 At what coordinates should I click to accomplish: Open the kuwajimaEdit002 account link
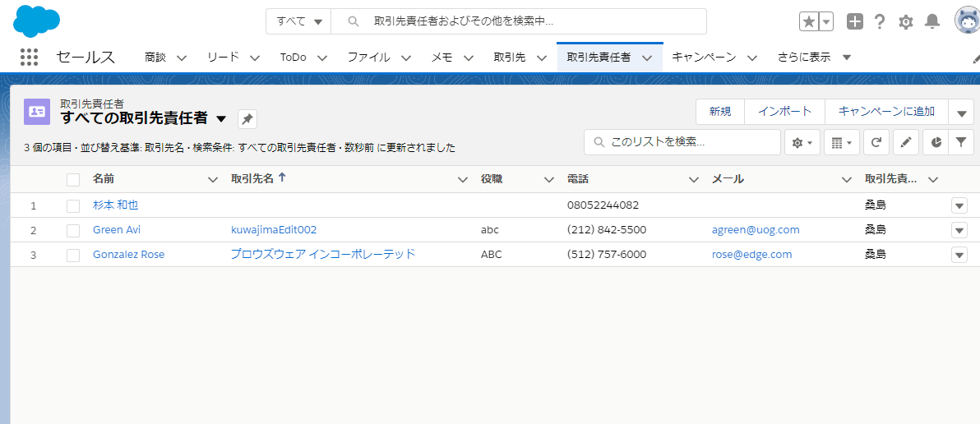coord(274,230)
